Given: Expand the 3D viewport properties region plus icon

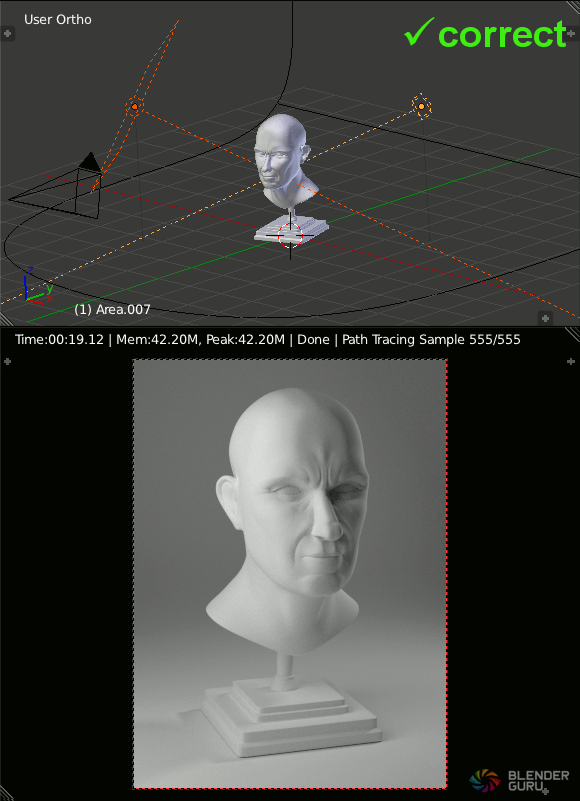Looking at the screenshot, I should tap(571, 34).
